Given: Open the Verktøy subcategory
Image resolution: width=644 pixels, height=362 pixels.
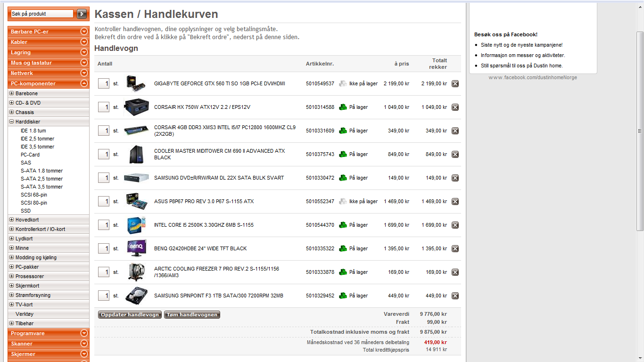Looking at the screenshot, I should click(x=25, y=314).
